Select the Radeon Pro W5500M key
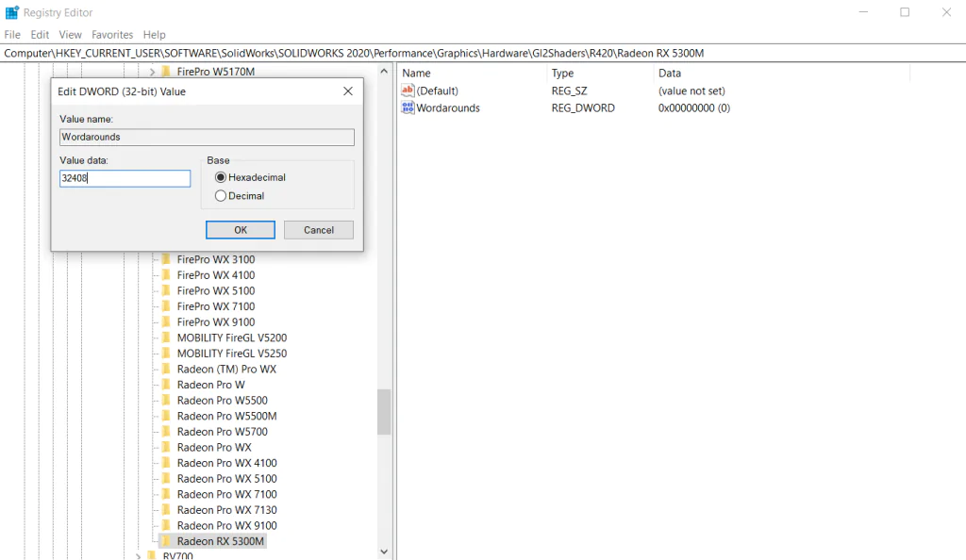 click(x=226, y=416)
